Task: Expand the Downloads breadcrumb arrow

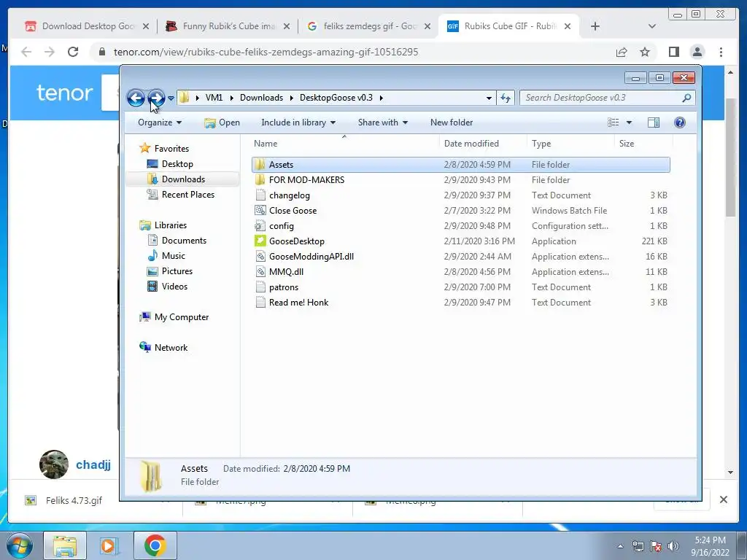Action: coord(292,98)
